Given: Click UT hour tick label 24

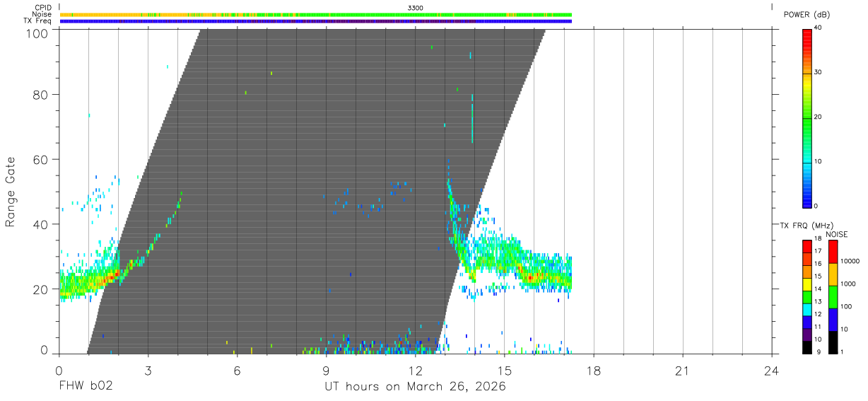Looking at the screenshot, I should tap(771, 370).
